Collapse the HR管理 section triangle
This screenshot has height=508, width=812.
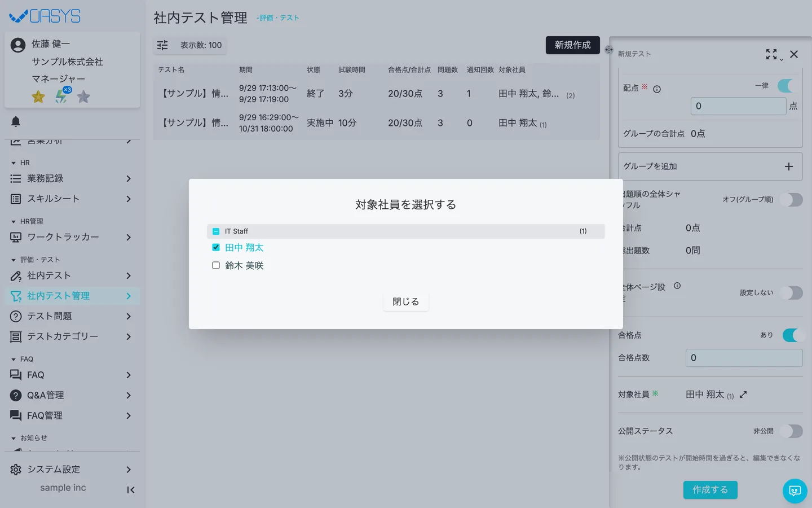tap(14, 222)
